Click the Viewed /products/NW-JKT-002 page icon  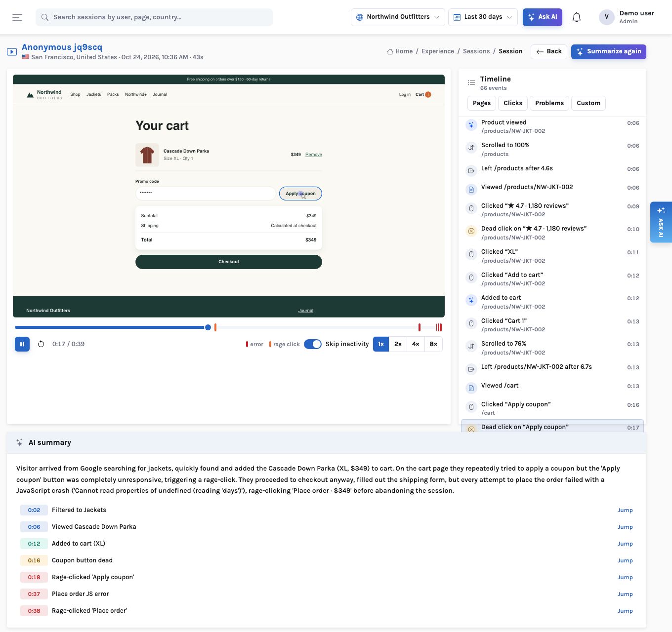coord(471,190)
